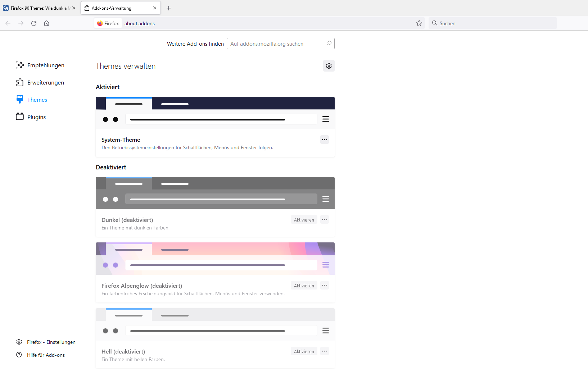
Task: Click the Deaktiviert section heading
Action: [x=111, y=167]
